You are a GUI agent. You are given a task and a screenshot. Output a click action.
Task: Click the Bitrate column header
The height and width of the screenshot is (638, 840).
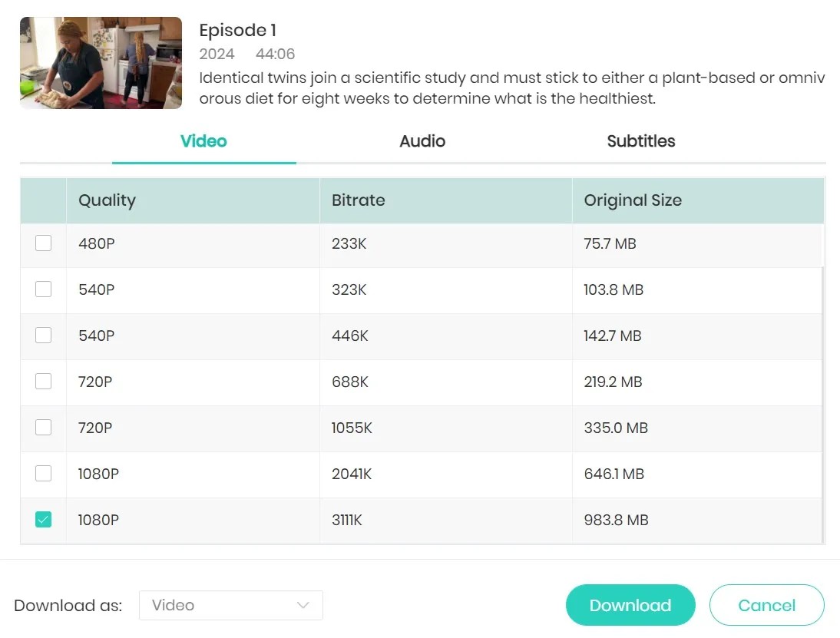pos(359,200)
